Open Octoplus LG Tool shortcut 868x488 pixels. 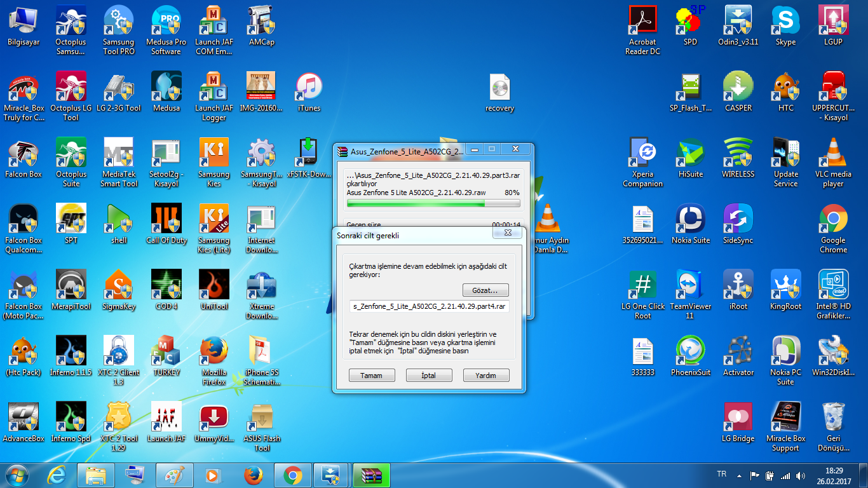point(71,97)
